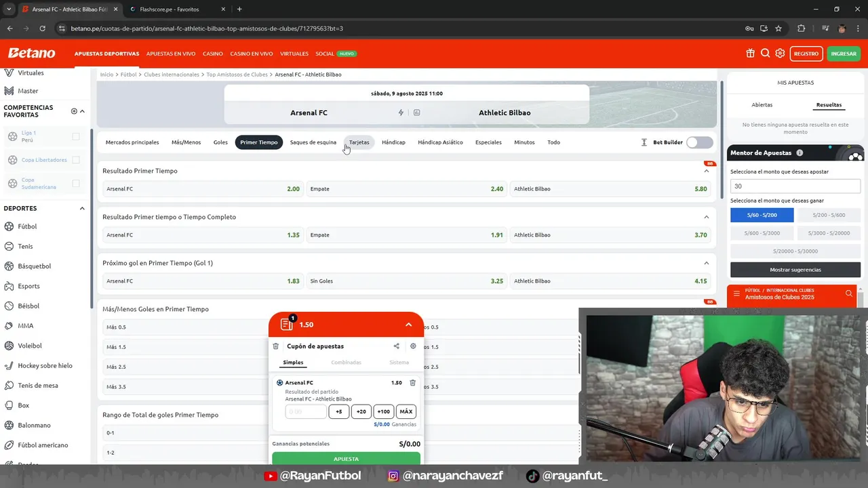Collapse the Resultado Primer Tiempo market

706,171
